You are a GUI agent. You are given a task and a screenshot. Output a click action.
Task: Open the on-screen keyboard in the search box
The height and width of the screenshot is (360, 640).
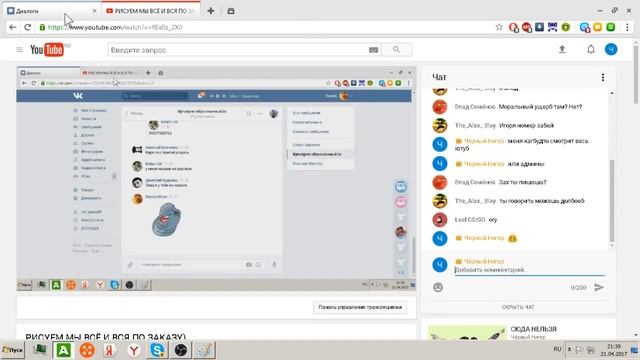click(x=373, y=50)
